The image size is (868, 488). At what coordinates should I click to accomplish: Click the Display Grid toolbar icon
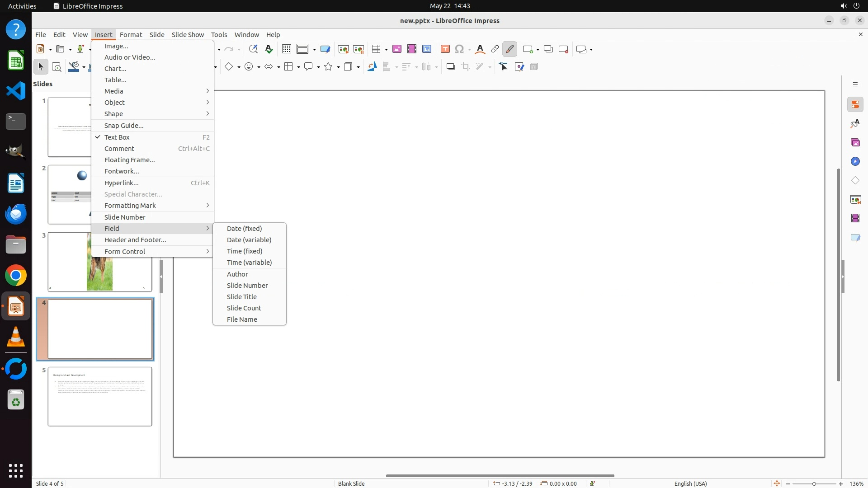286,49
